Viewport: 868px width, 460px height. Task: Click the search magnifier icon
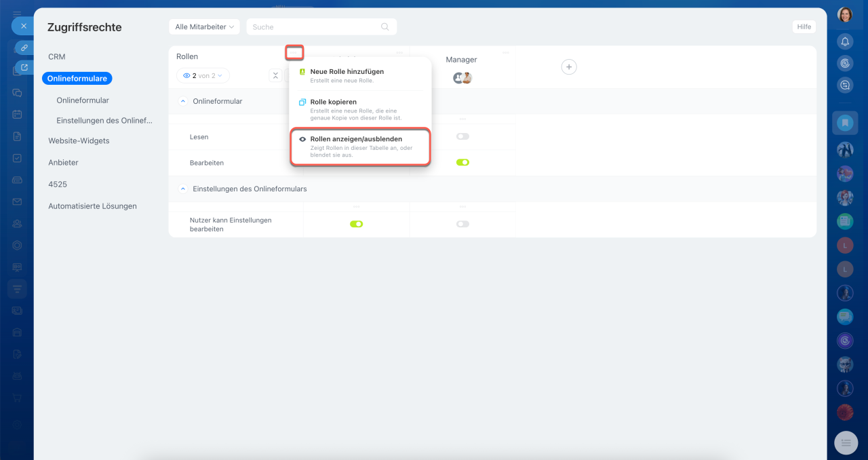point(385,27)
